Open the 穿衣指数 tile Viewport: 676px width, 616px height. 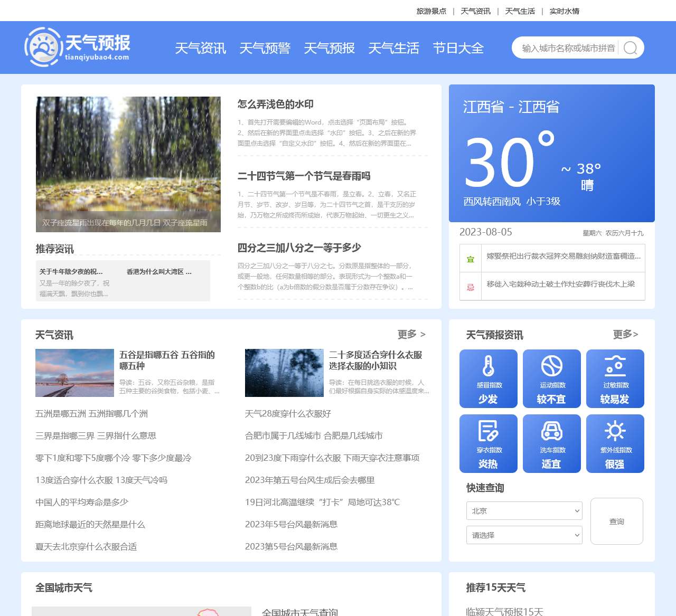(x=489, y=444)
